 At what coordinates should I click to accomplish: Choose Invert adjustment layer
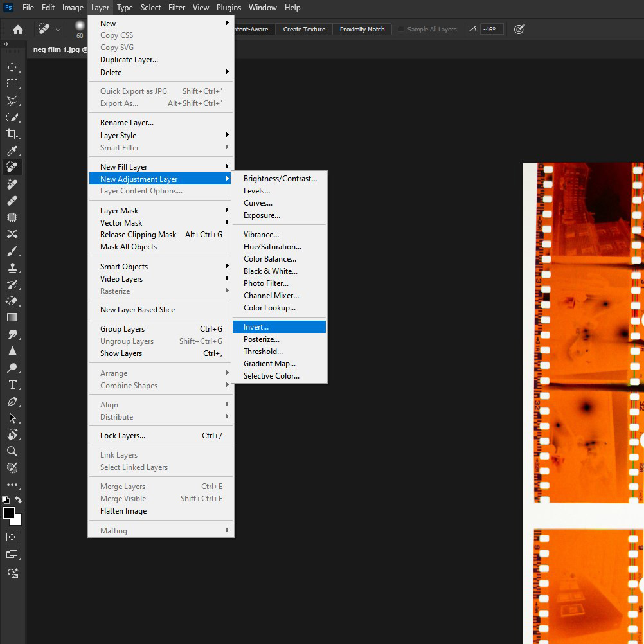(280, 327)
